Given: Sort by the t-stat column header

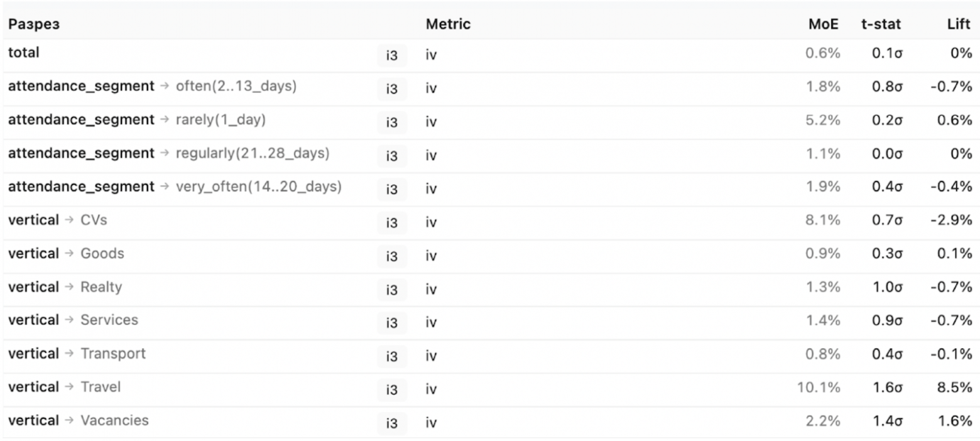Looking at the screenshot, I should pyautogui.click(x=881, y=24).
